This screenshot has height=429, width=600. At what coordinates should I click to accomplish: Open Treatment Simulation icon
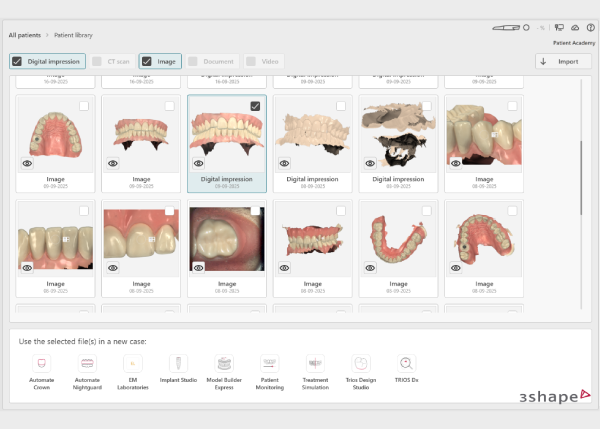pyautogui.click(x=315, y=363)
